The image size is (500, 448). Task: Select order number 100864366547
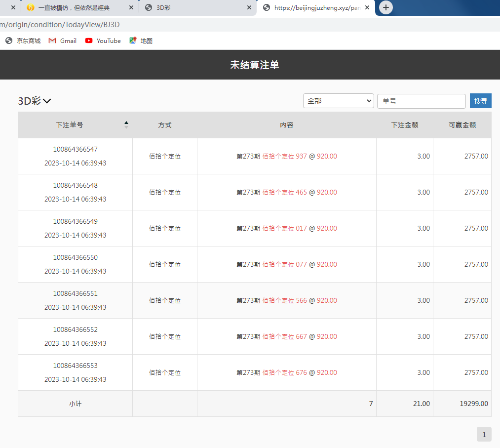pyautogui.click(x=75, y=149)
